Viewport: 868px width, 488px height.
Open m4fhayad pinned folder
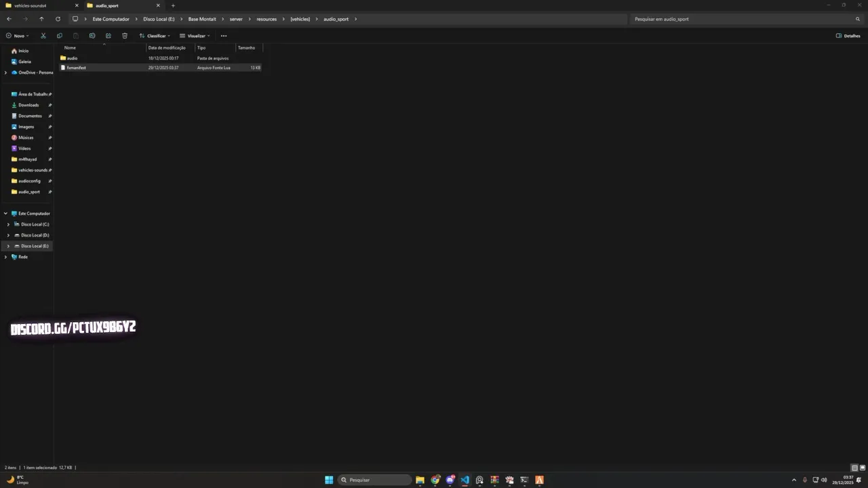tap(27, 159)
